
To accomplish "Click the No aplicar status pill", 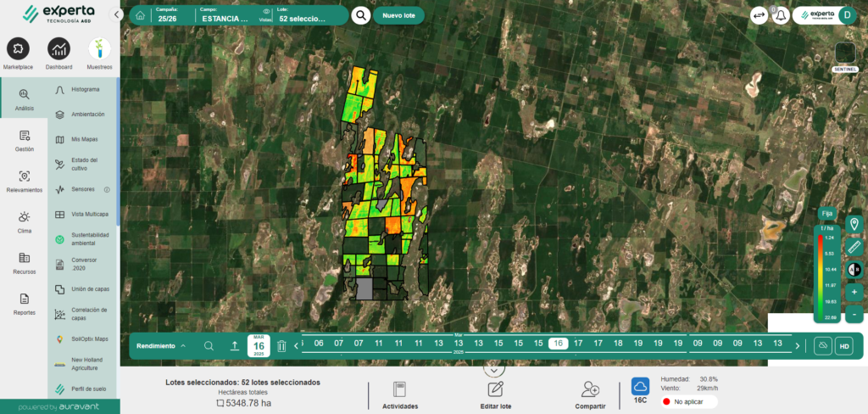I will [x=689, y=401].
